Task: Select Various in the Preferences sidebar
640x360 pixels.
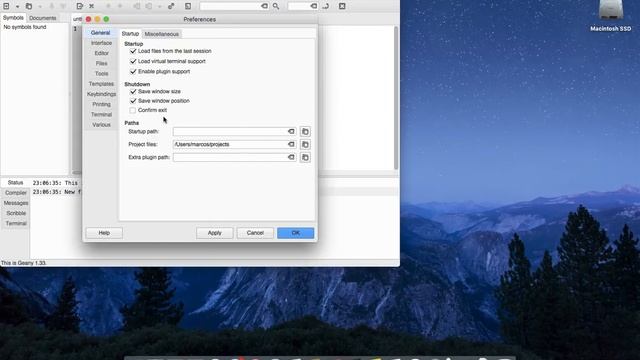Action: tap(101, 124)
